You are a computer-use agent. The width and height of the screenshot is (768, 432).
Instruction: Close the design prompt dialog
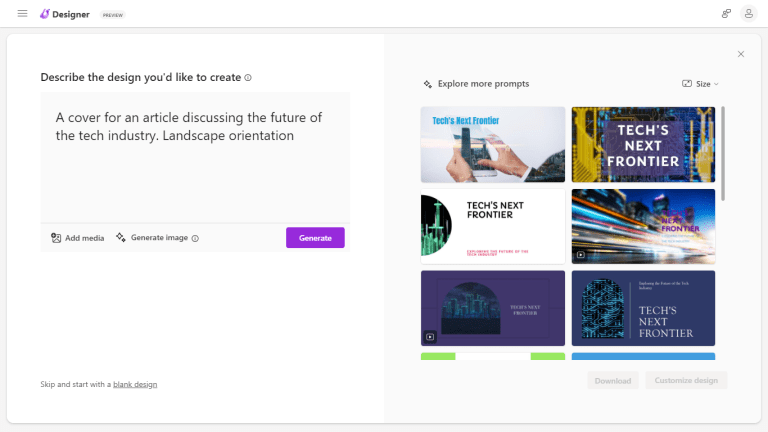741,54
